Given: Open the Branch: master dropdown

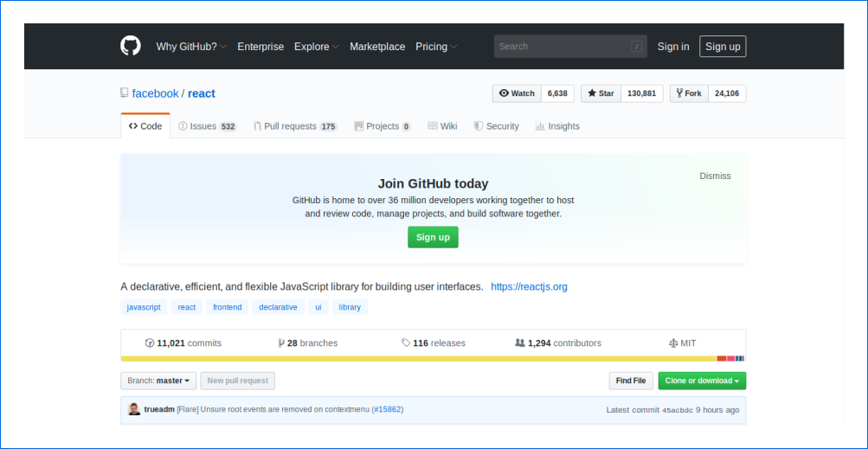Looking at the screenshot, I should point(158,381).
